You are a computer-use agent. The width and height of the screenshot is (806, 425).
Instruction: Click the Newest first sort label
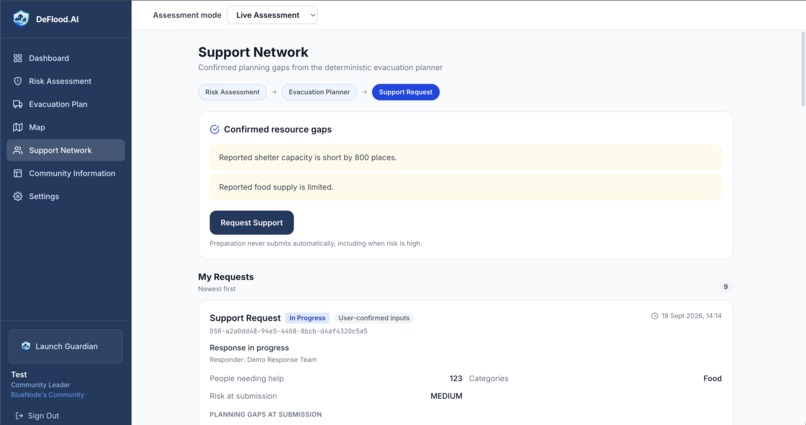217,289
